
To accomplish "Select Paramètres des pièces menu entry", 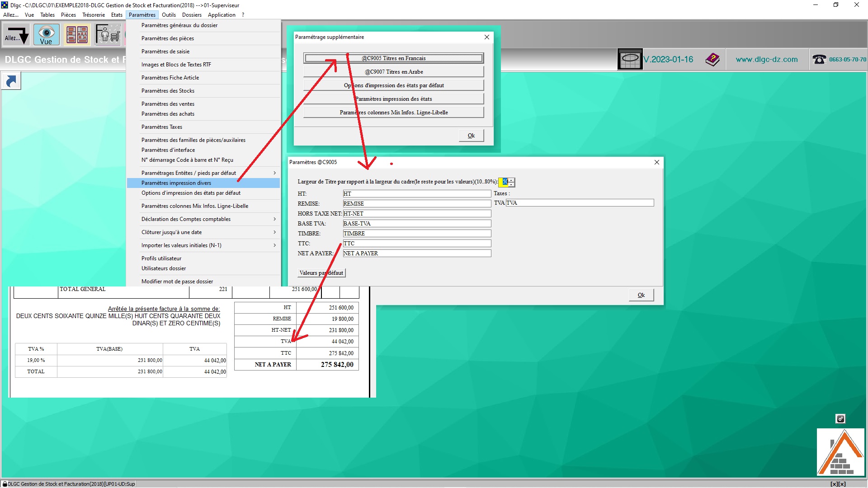I will click(x=203, y=38).
